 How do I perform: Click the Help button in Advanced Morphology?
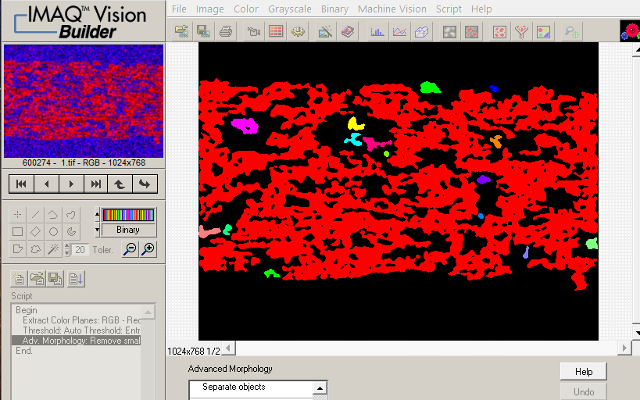coord(583,372)
